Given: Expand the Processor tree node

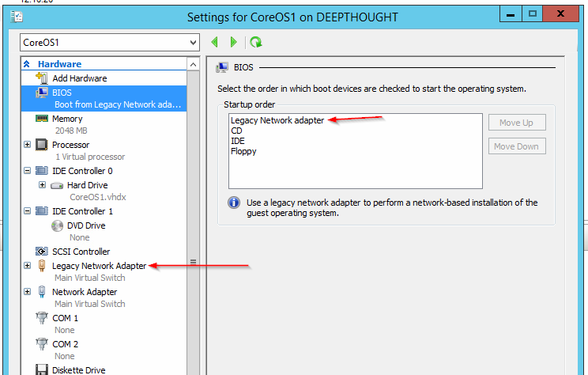Looking at the screenshot, I should pyautogui.click(x=28, y=145).
